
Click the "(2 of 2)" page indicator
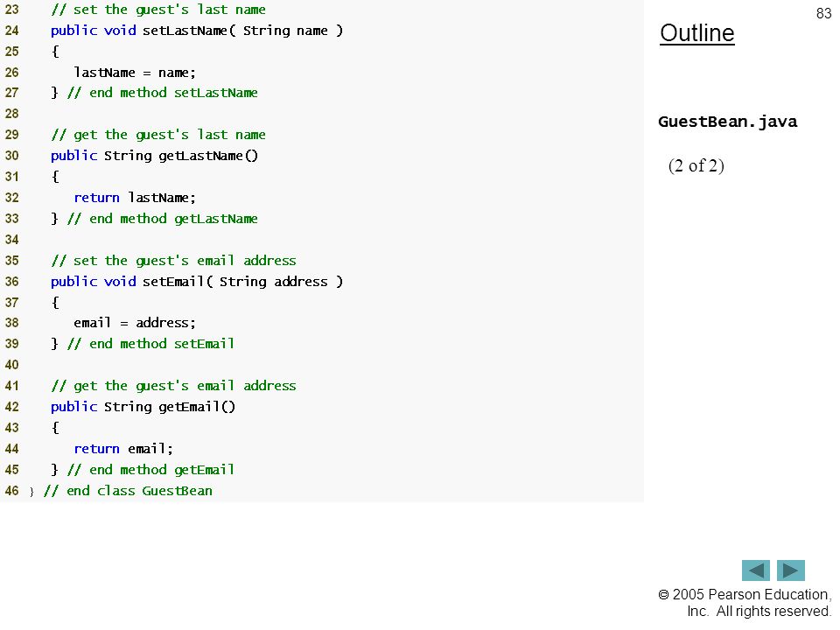pos(696,166)
